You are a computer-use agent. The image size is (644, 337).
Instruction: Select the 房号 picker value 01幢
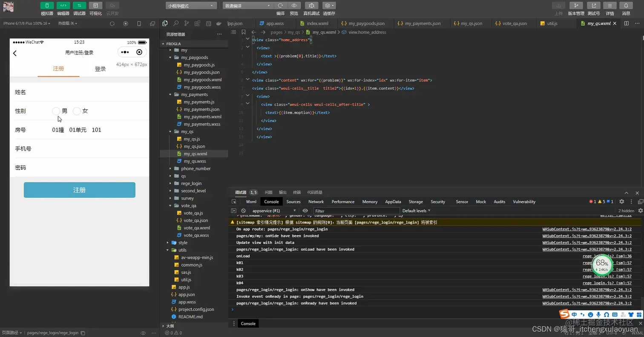58,130
